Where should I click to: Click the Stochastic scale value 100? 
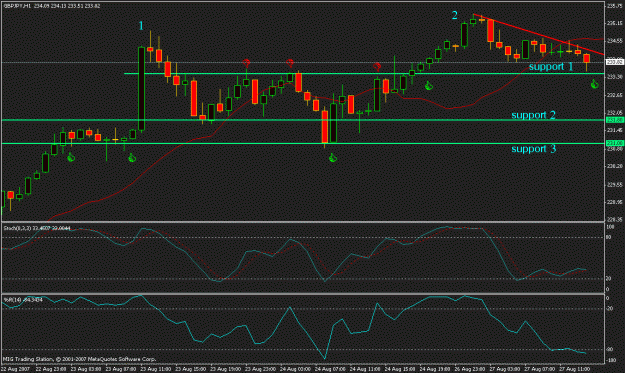click(610, 227)
